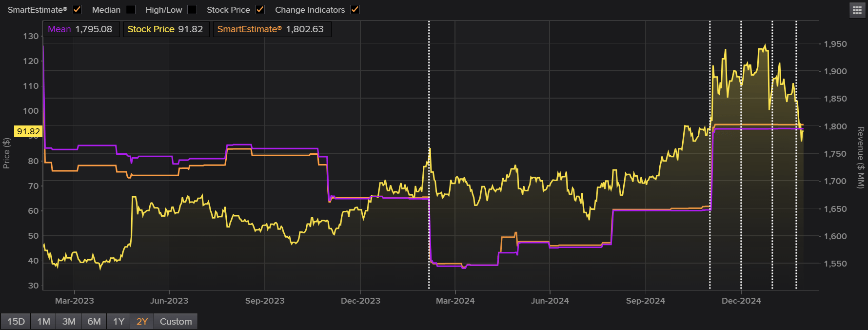Click the Stock Price 91.82 legend box
Screen dimensions: 868x330
click(x=166, y=29)
